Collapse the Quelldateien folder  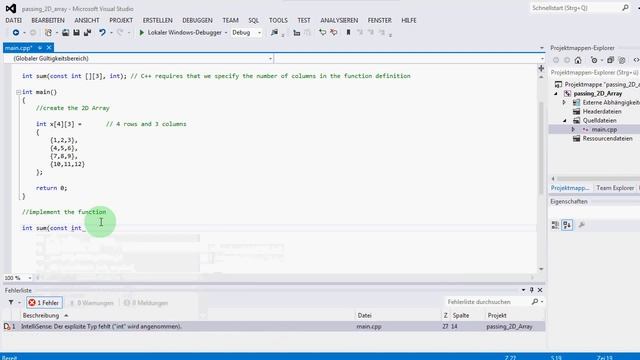point(564,120)
